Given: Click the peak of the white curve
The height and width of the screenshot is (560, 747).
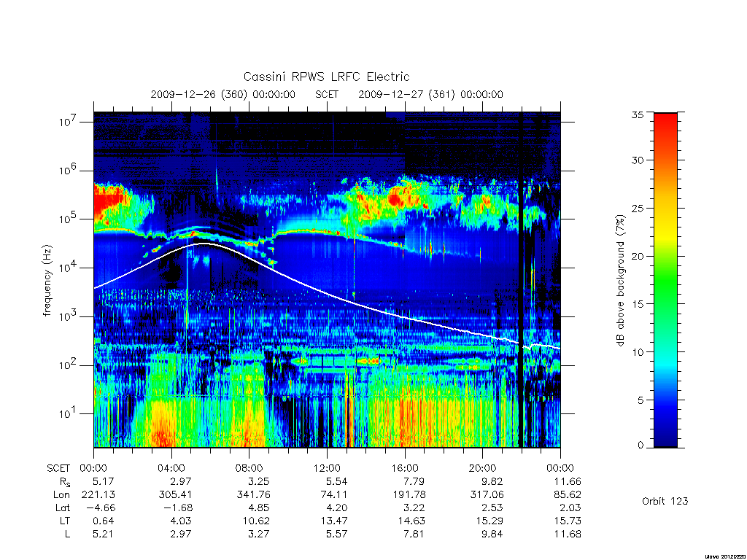Looking at the screenshot, I should point(204,244).
